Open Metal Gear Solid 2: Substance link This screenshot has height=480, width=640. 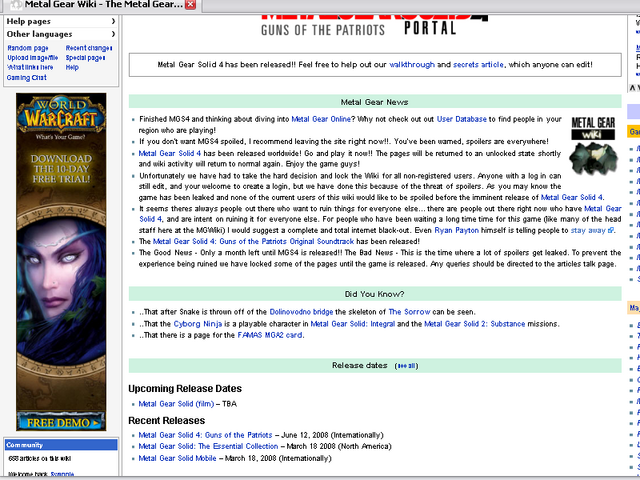475,324
